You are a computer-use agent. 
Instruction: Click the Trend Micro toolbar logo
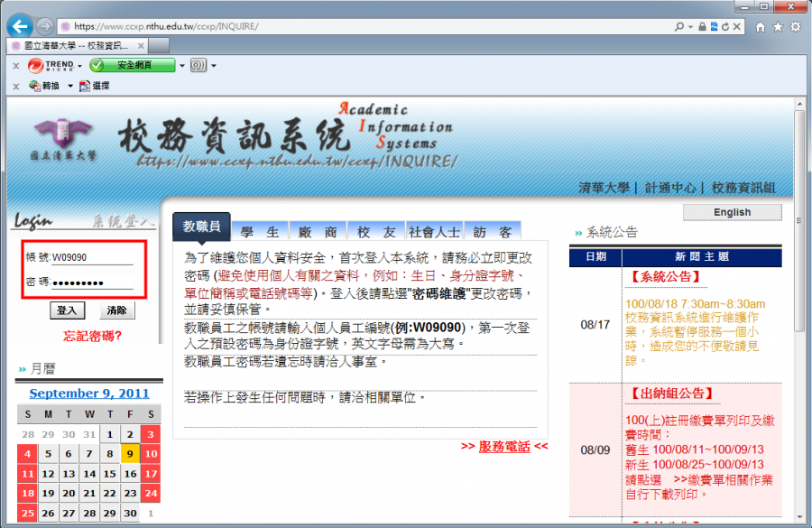pos(51,65)
